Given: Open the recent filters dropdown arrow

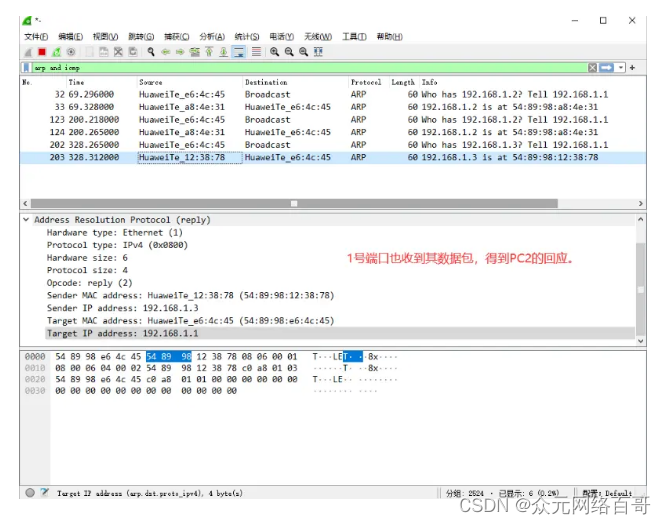Looking at the screenshot, I should 621,68.
